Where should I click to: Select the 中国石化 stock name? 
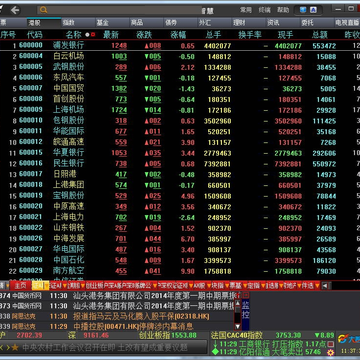click(69, 260)
